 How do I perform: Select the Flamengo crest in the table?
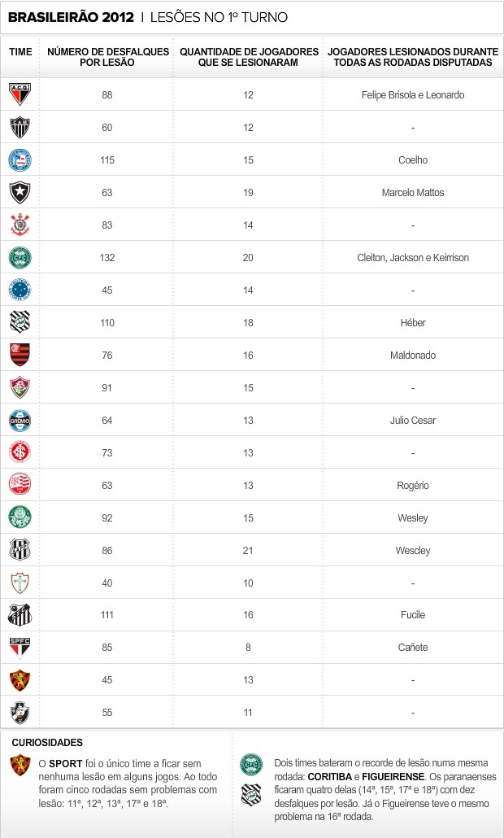pos(20,355)
